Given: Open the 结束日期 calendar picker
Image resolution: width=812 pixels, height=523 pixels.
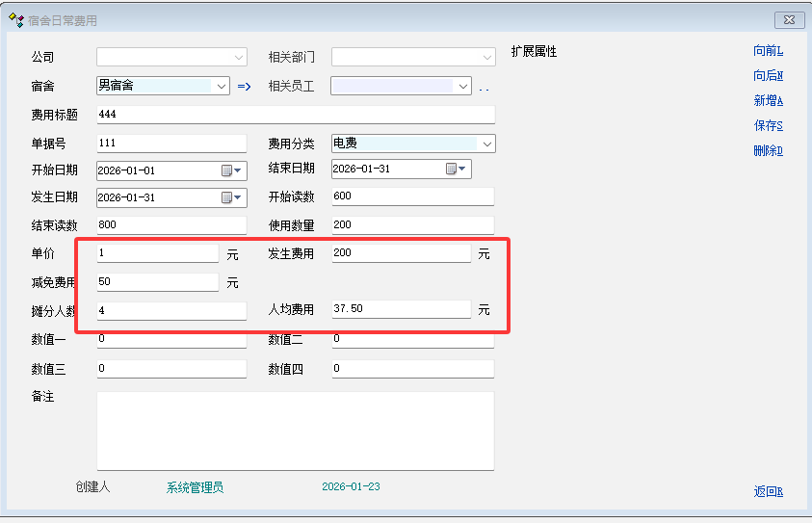Looking at the screenshot, I should (x=456, y=170).
